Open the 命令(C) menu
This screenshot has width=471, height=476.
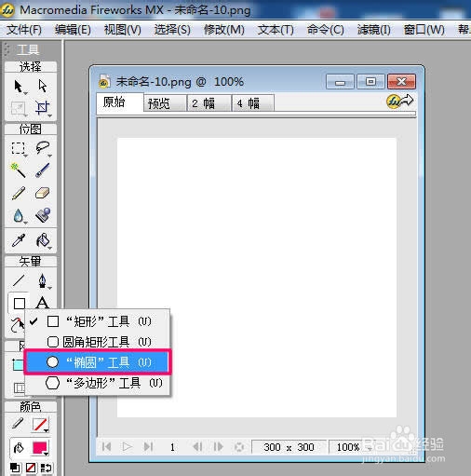(326, 30)
